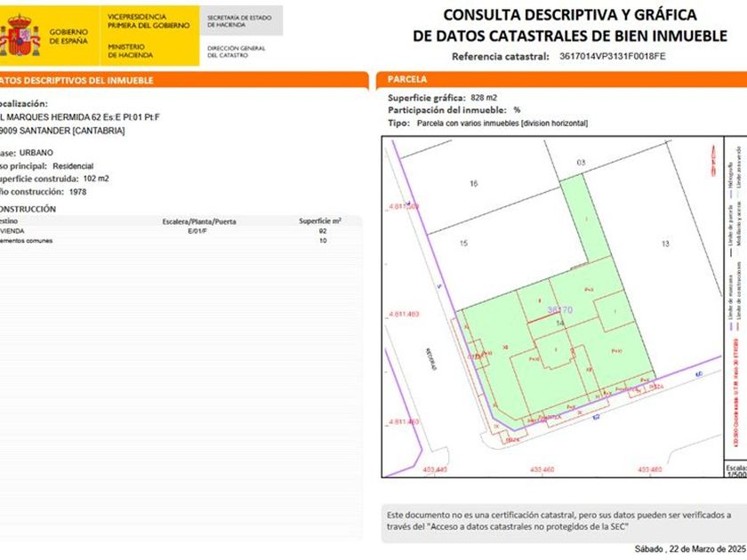Click the construction year '1978'
The image size is (747, 560).
coord(77,192)
